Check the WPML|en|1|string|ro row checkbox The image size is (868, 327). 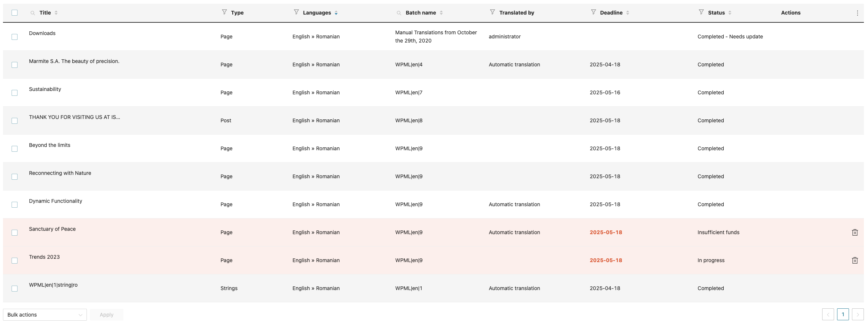[x=15, y=289]
